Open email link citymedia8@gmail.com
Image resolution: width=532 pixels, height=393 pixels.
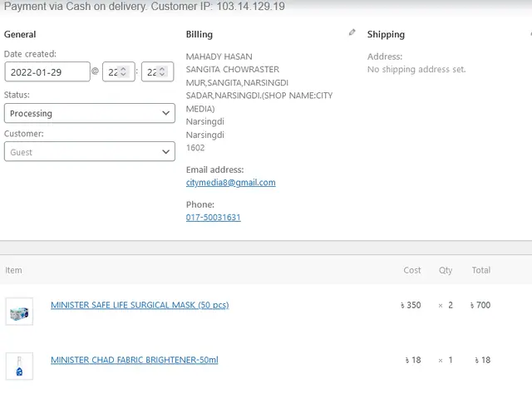coord(231,183)
